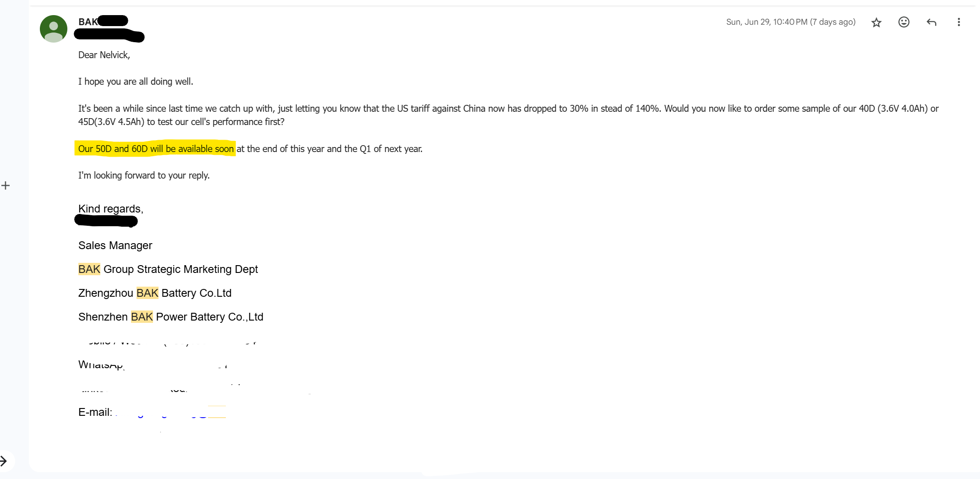Expand side panel with bottom-left arrow
Image resolution: width=980 pixels, height=479 pixels.
[x=4, y=461]
